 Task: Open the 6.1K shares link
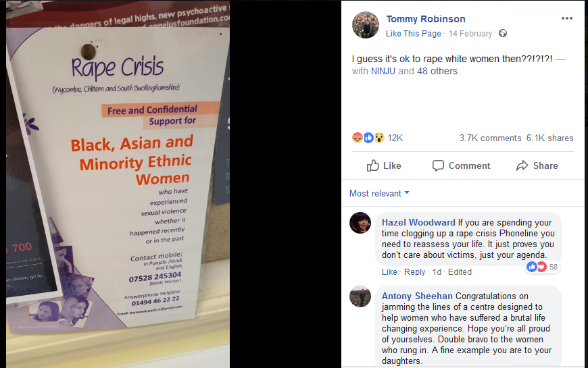point(549,138)
